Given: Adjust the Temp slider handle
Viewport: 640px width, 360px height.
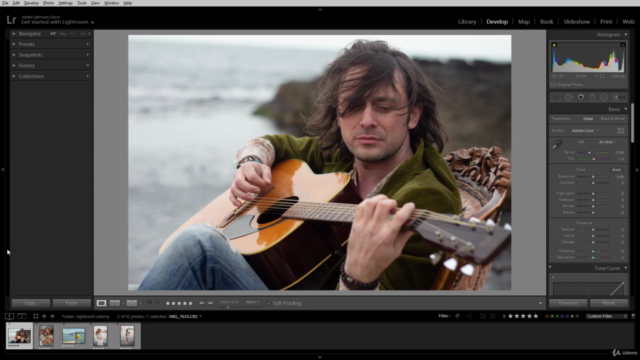Looking at the screenshot, I should click(589, 152).
